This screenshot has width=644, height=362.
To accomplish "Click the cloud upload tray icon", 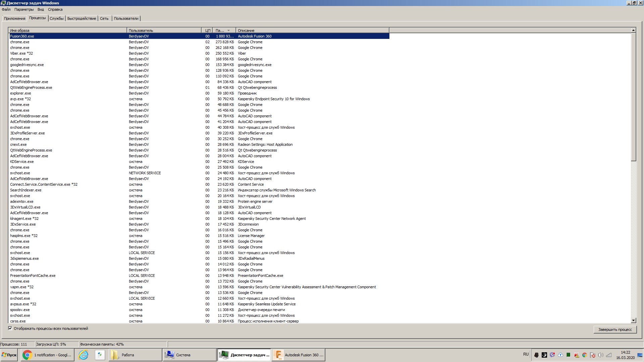I will [x=560, y=355].
